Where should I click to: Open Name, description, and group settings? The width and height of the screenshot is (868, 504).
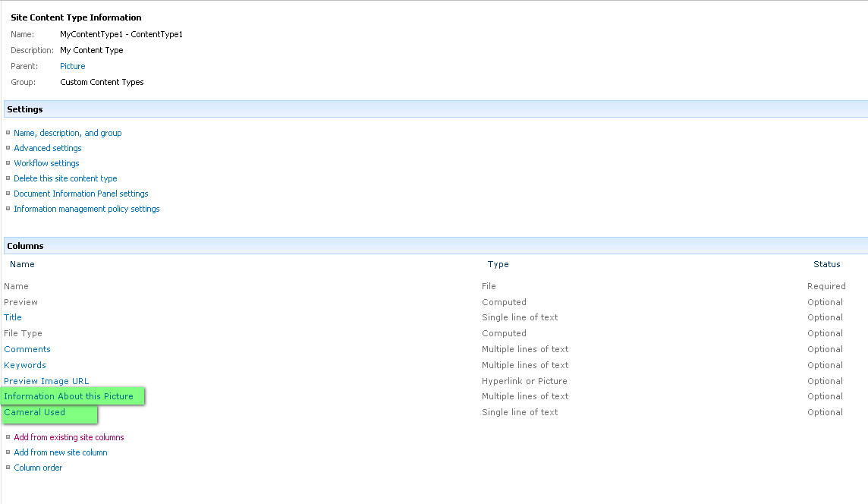click(68, 133)
